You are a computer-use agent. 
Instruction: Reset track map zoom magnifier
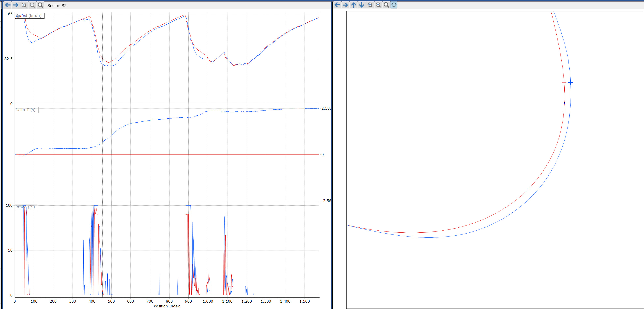pos(386,5)
